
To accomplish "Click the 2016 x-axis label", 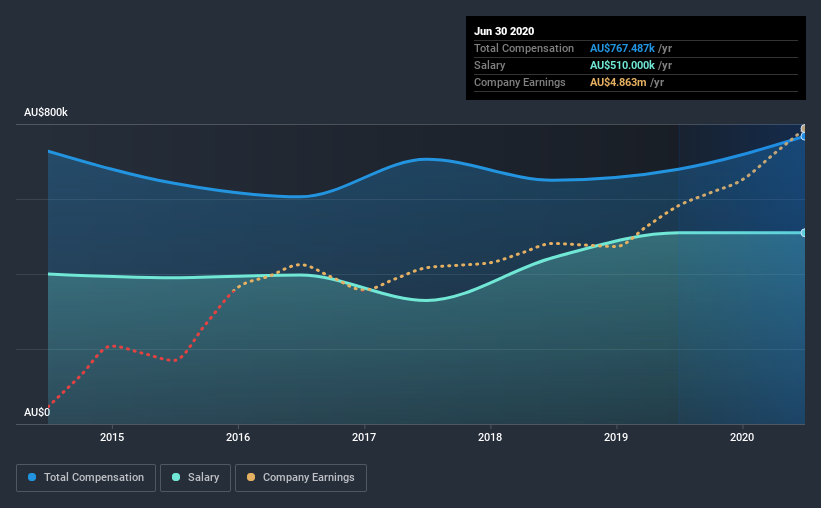I will (238, 437).
